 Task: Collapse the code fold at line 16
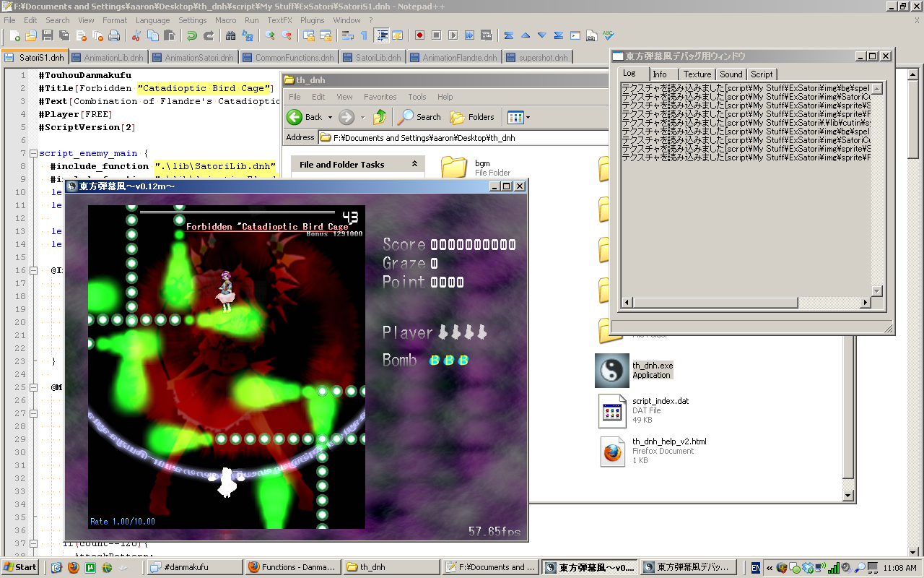click(x=33, y=270)
